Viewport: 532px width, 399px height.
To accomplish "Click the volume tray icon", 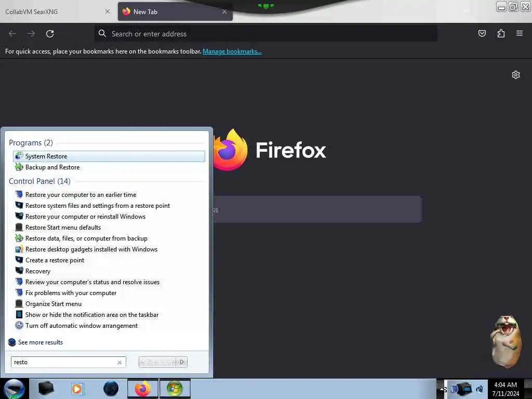I will pyautogui.click(x=480, y=389).
